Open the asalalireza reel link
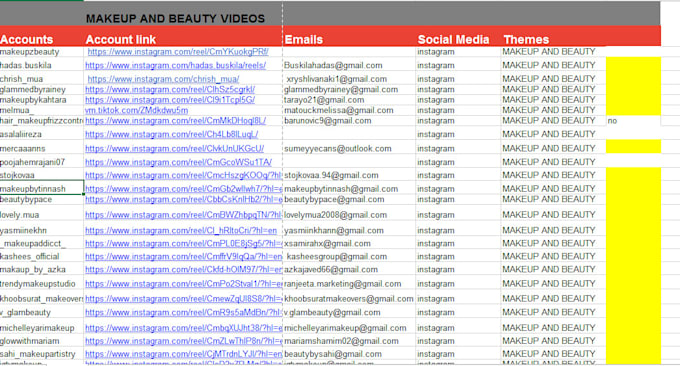The image size is (680, 366). click(x=171, y=134)
